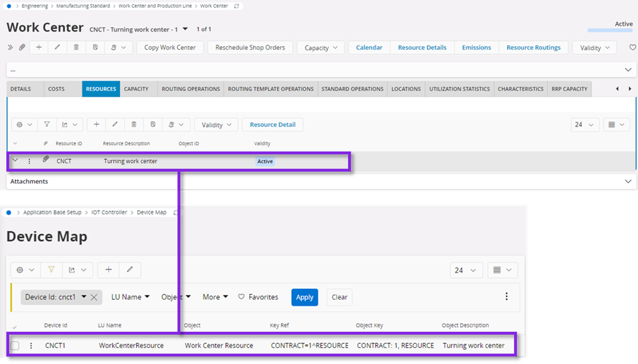The height and width of the screenshot is (364, 638).
Task: Click the Copy Work Center button
Action: (170, 48)
